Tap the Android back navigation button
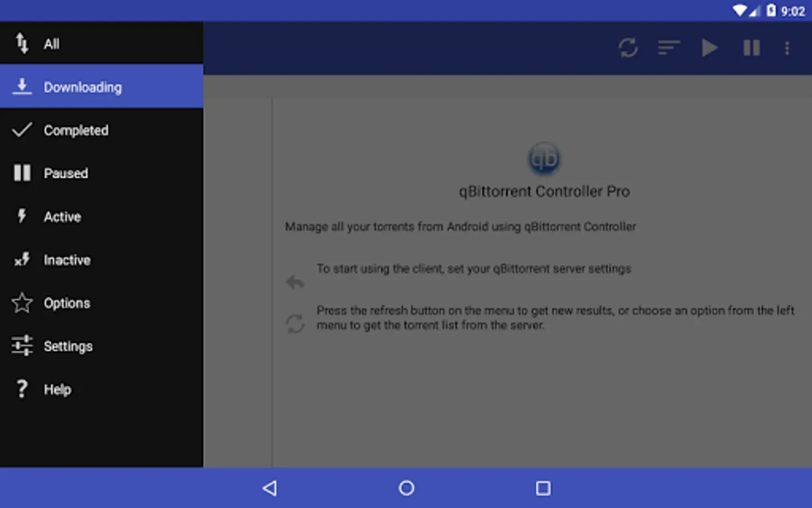The width and height of the screenshot is (812, 508). [270, 488]
